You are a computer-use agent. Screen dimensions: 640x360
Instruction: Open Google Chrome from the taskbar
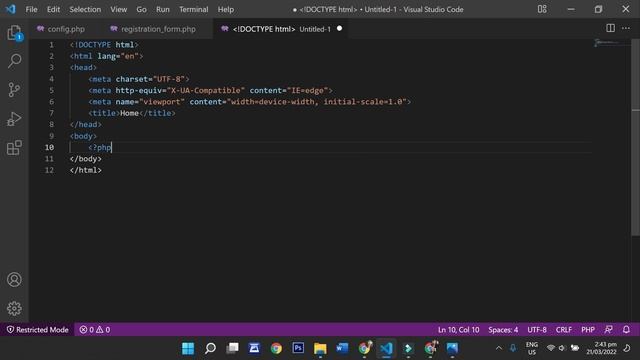tap(276, 348)
